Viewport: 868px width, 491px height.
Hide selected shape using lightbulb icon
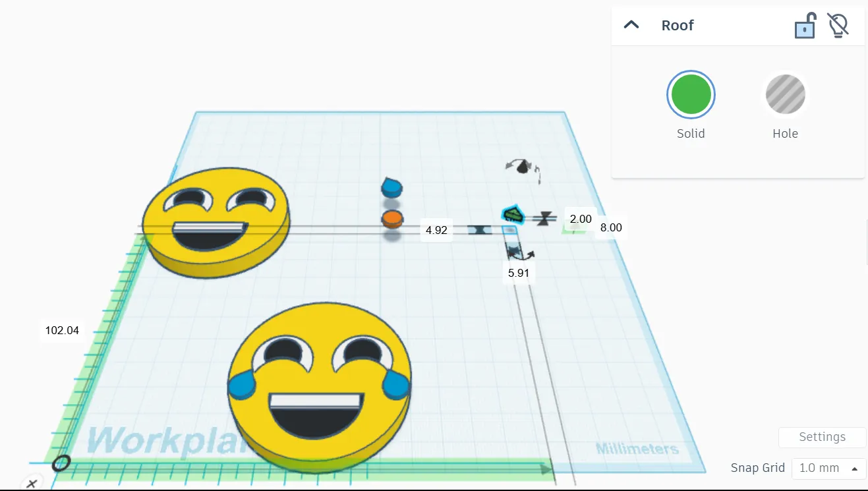click(x=838, y=25)
